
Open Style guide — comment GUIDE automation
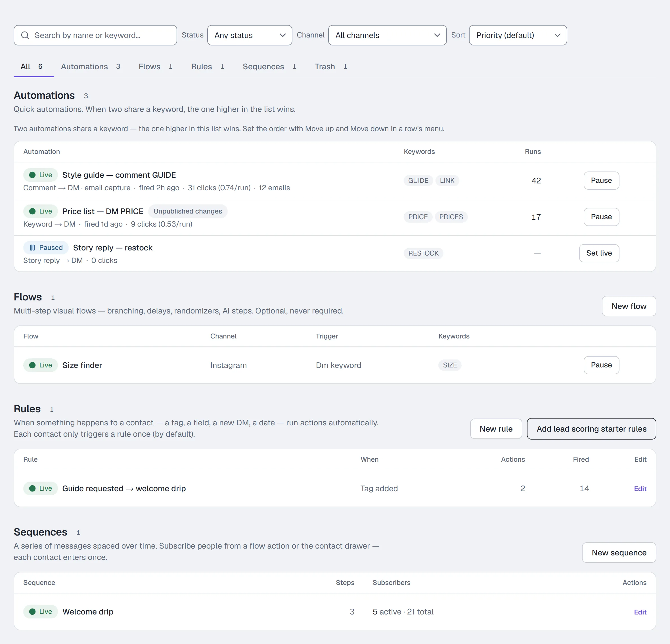pyautogui.click(x=119, y=175)
